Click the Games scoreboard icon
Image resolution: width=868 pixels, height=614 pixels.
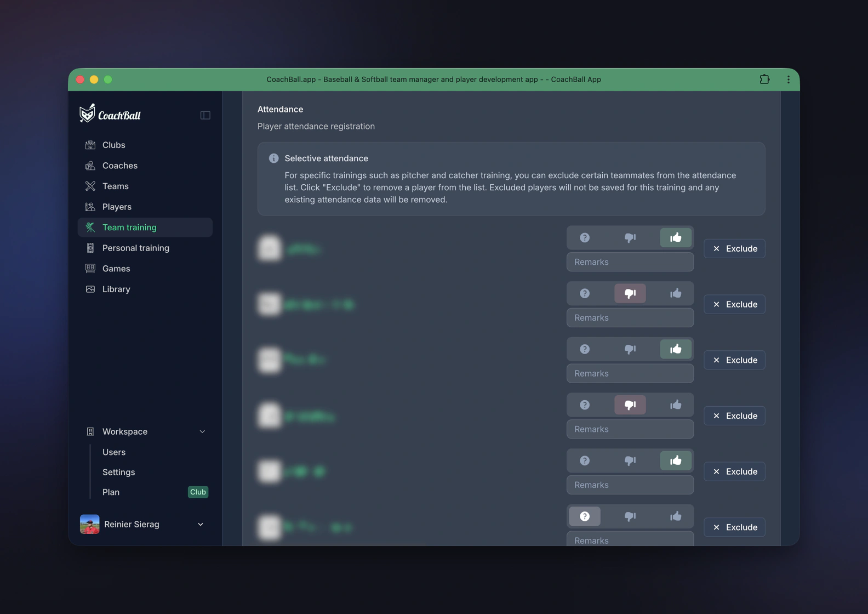click(90, 269)
